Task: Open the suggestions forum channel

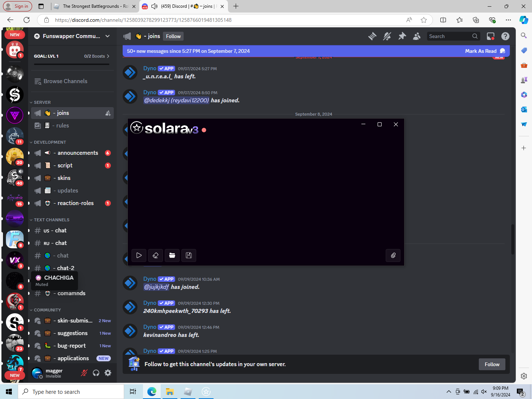Action: point(72,333)
